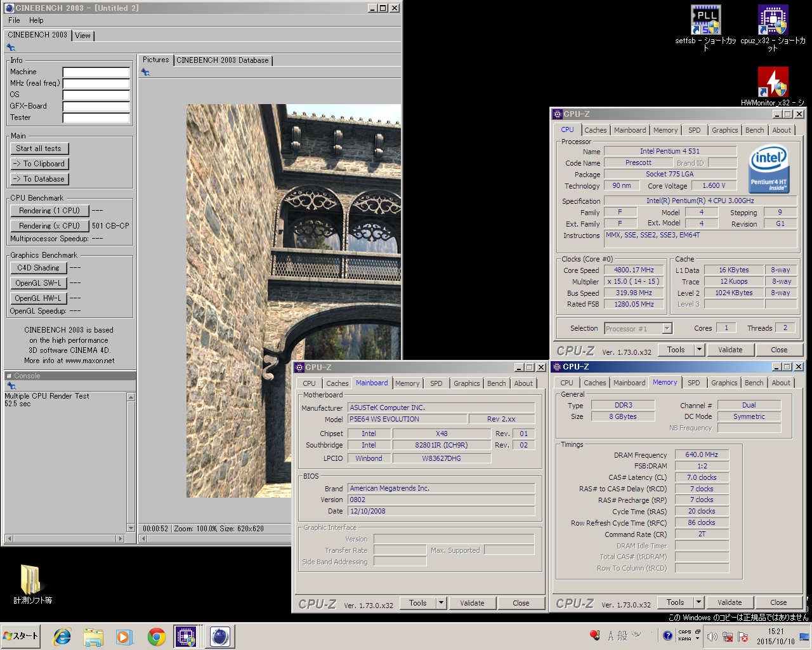Run the C4D Shading benchmark

38,268
